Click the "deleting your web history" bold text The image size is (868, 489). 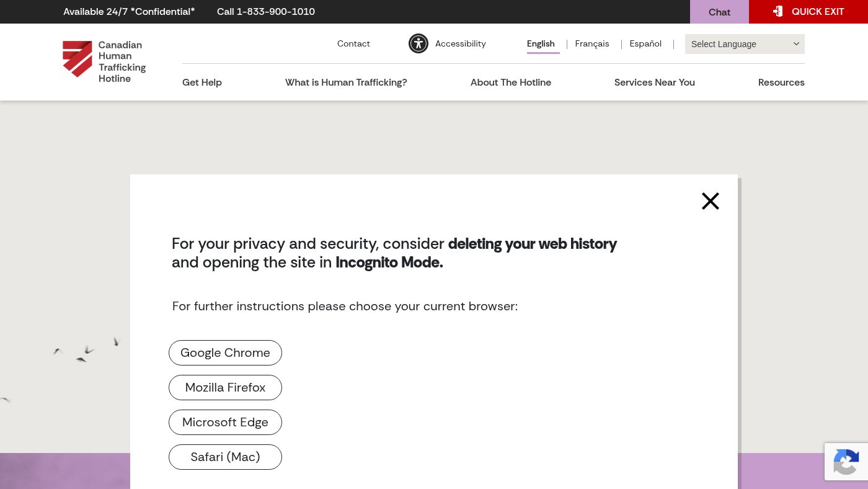click(x=533, y=244)
